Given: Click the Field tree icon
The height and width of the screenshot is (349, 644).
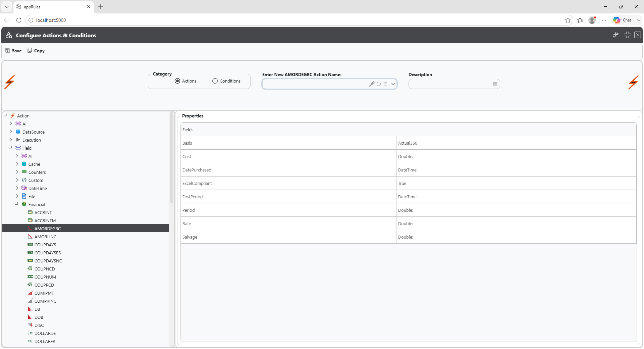Looking at the screenshot, I should [x=18, y=148].
